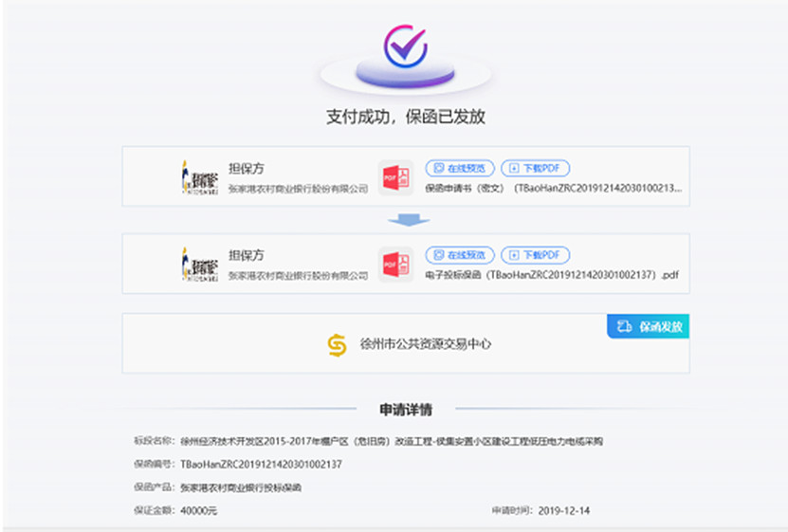Screen dimensions: 788x532
Task: Click the 徐州市公共资源交易中心 yellow logo
Action: click(x=338, y=344)
